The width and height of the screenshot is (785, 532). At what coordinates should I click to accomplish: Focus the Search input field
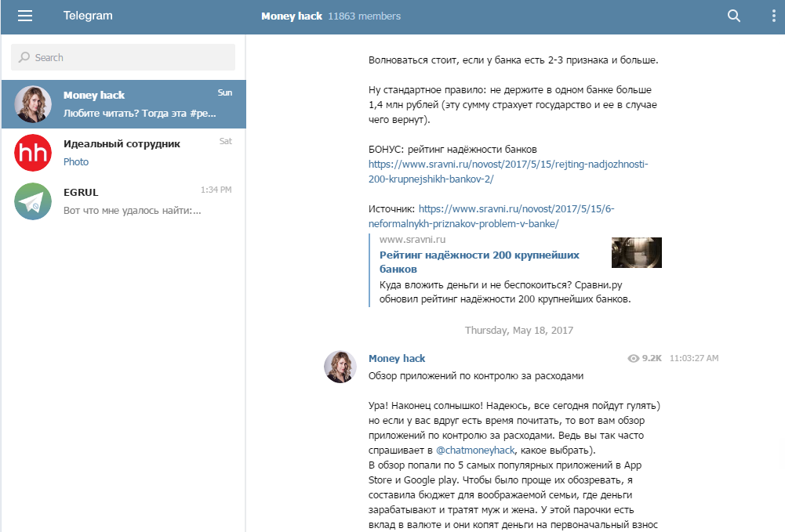click(x=123, y=57)
